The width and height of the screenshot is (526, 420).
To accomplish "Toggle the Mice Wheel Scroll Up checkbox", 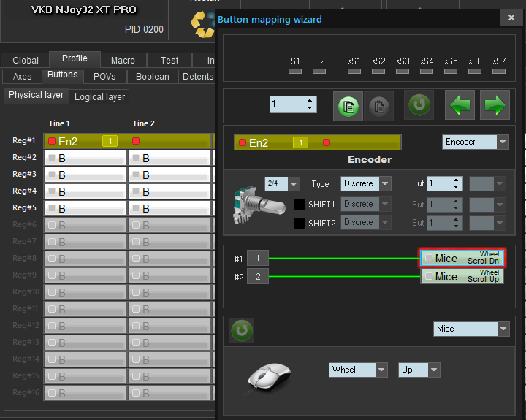I will point(428,276).
